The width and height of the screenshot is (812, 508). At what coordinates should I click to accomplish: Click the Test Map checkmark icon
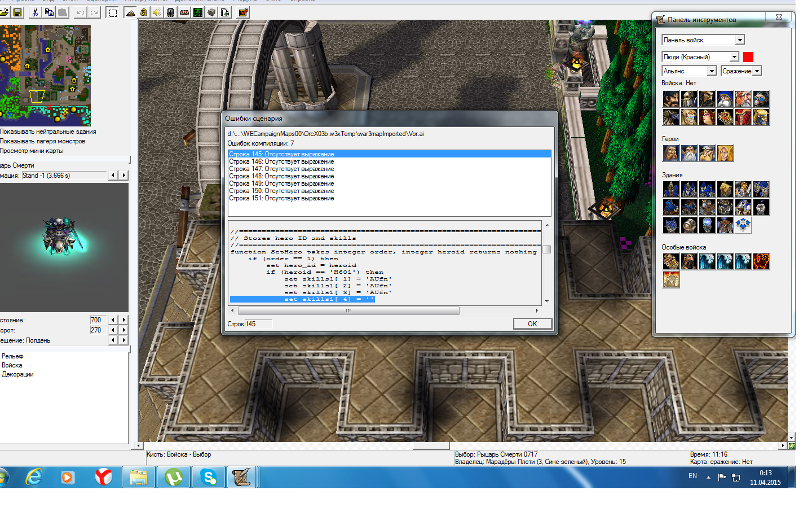point(243,12)
